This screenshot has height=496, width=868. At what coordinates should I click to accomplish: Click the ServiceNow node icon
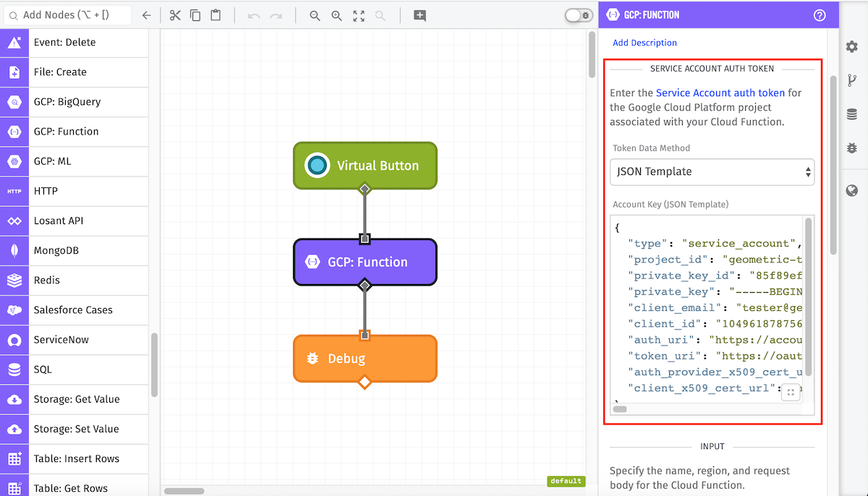[14, 340]
